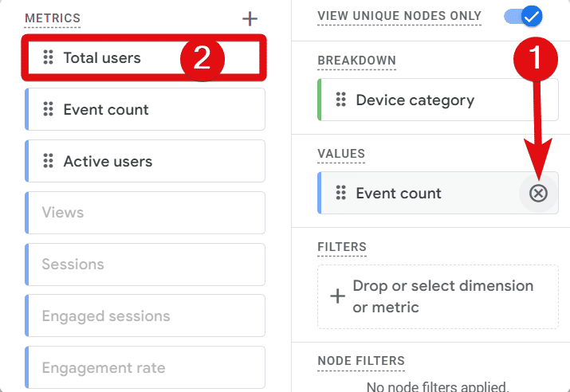Click drag handle of Active users metric
Viewport: 570px width, 392px height.
pyautogui.click(x=49, y=161)
